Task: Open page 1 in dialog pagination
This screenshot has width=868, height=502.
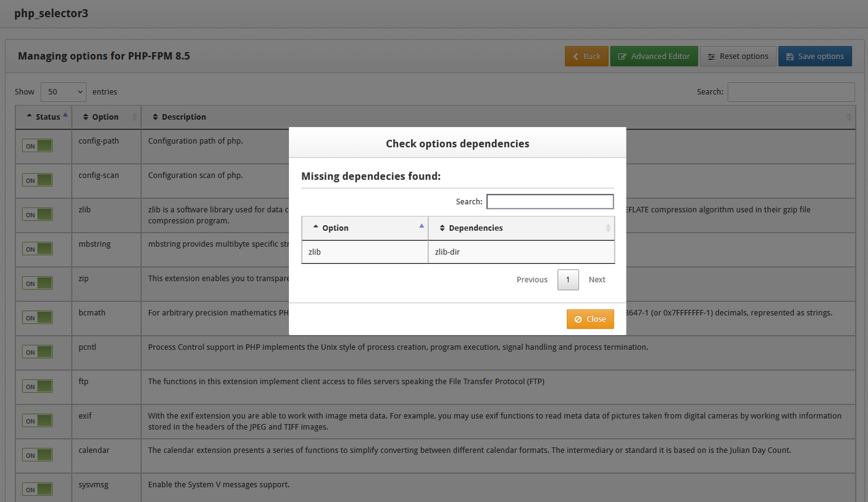Action: 568,279
